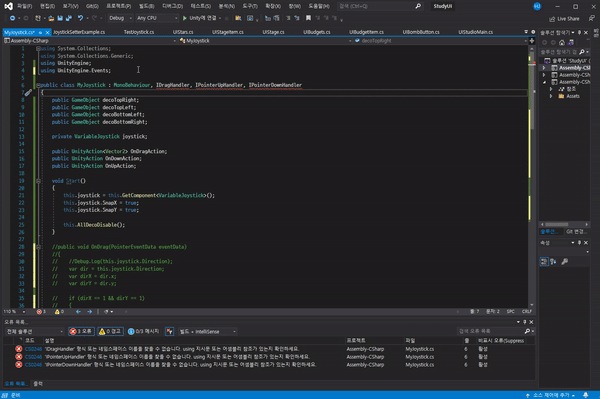Switch to UIStars.cs tab
The width and height of the screenshot is (600, 399).
183,32
